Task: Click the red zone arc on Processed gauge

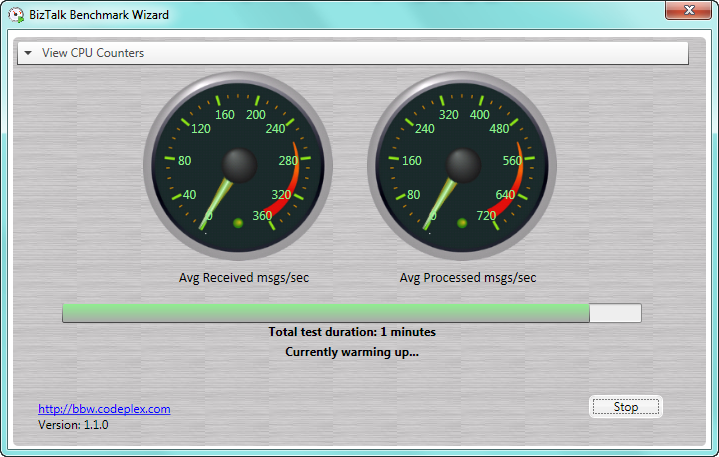Action: click(514, 195)
